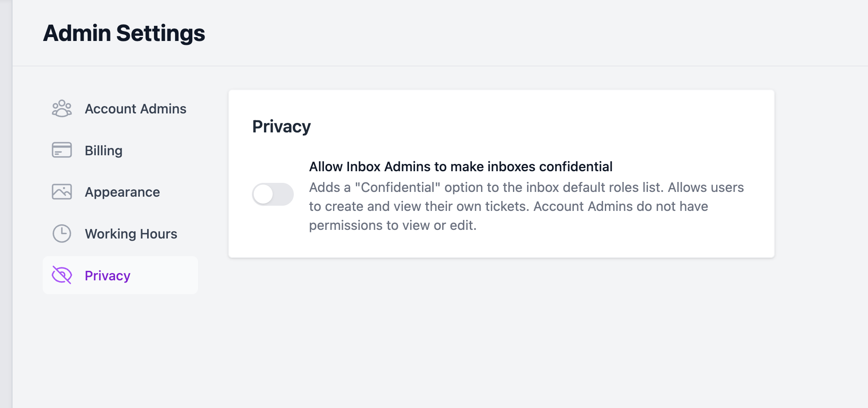868x408 pixels.
Task: Click the Privacy crossed-out eye icon
Action: [x=62, y=275]
